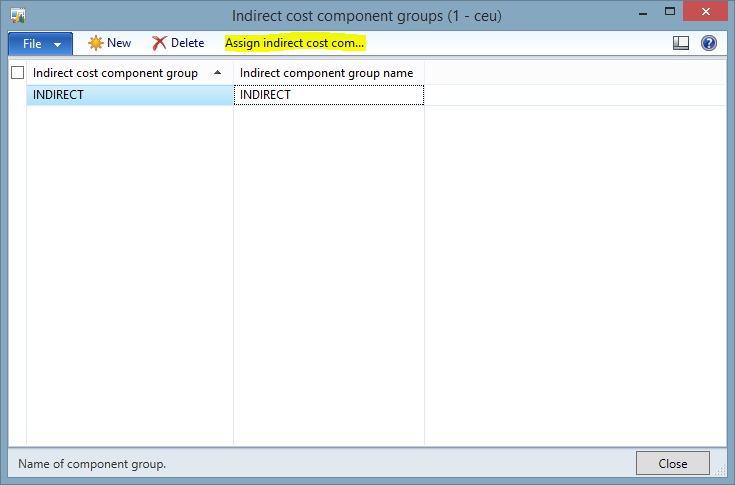Viewport: 735px width, 485px height.
Task: Click the sort arrow on group column
Action: (218, 73)
